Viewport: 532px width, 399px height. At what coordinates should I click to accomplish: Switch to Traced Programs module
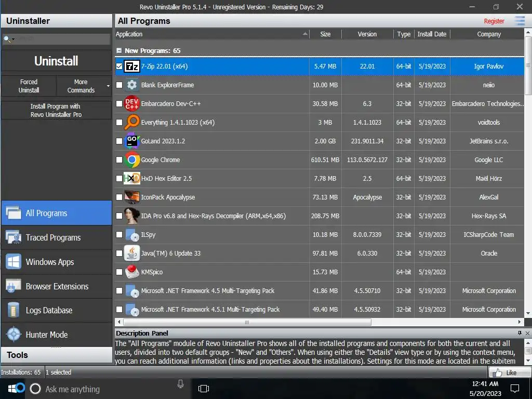click(x=57, y=237)
